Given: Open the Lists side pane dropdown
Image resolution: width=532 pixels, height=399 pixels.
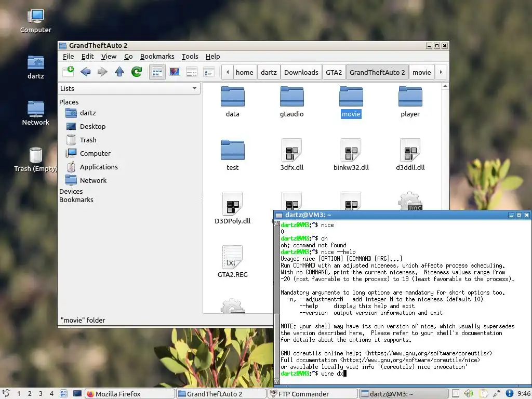Looking at the screenshot, I should click(x=129, y=88).
